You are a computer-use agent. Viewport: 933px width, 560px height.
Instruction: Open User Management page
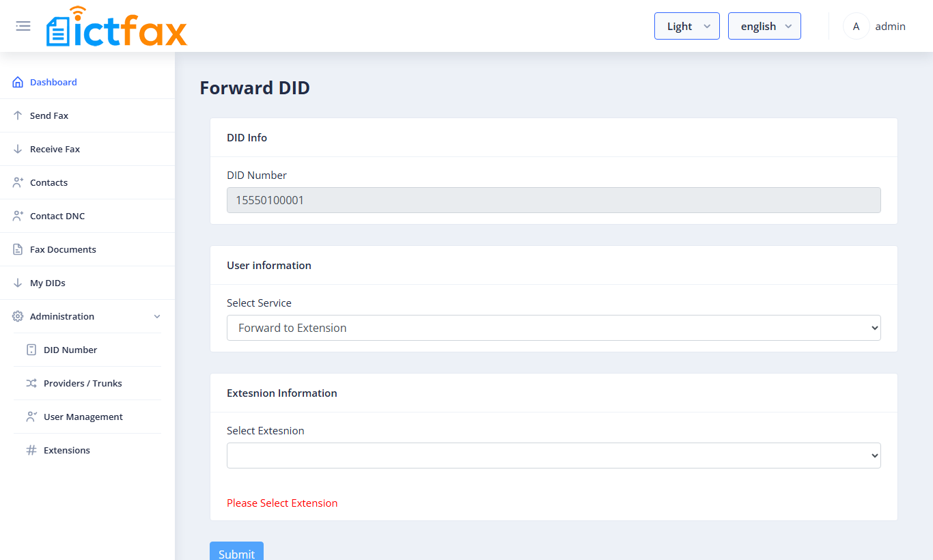[83, 417]
